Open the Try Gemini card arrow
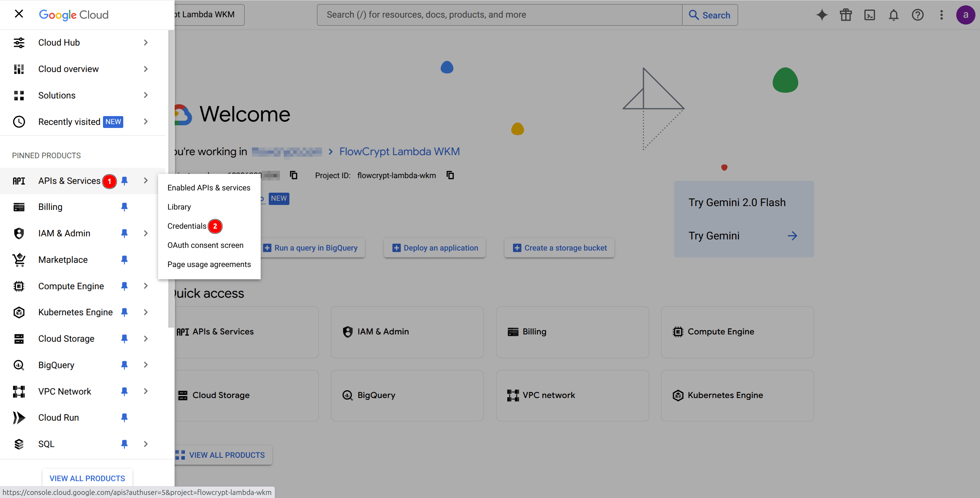The height and width of the screenshot is (498, 980). point(792,236)
